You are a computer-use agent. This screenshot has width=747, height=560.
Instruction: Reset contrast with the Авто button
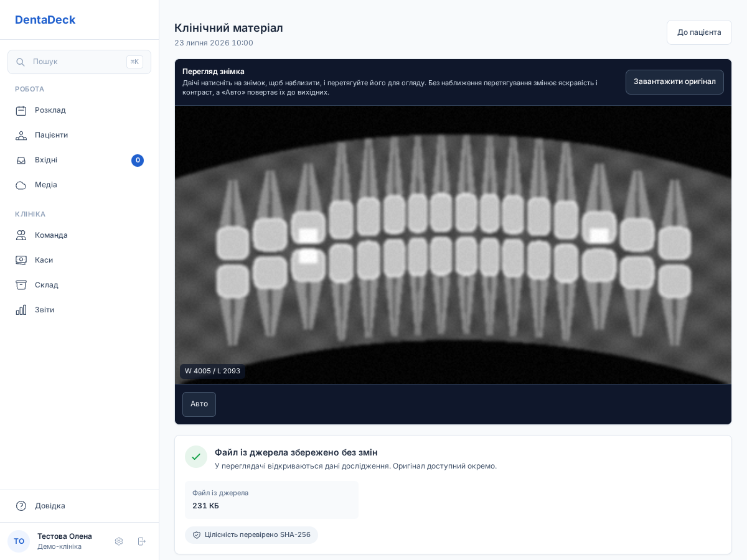tap(199, 404)
